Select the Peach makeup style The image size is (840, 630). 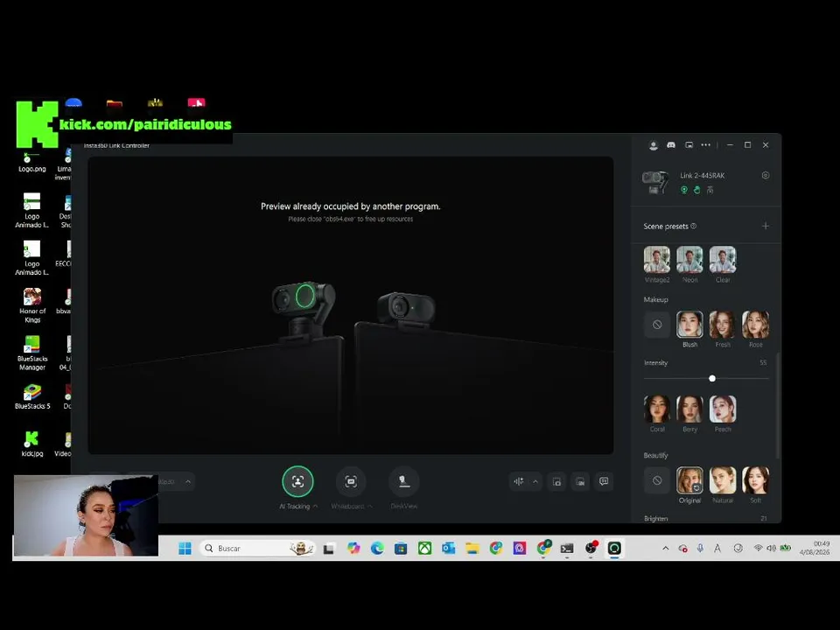(x=723, y=409)
